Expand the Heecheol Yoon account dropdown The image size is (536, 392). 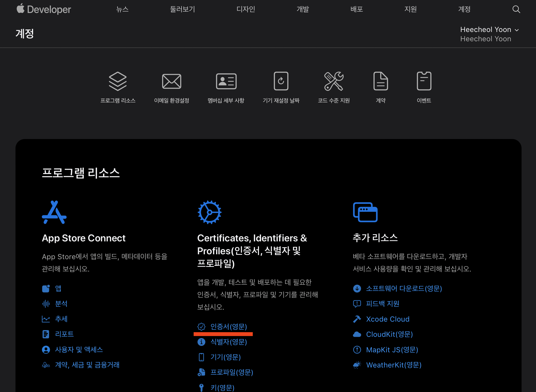click(490, 30)
